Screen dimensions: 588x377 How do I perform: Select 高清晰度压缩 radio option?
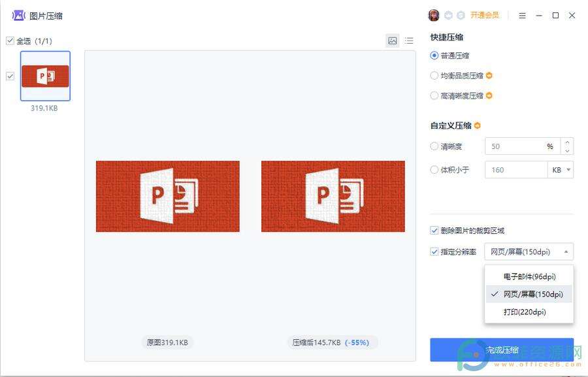point(434,95)
